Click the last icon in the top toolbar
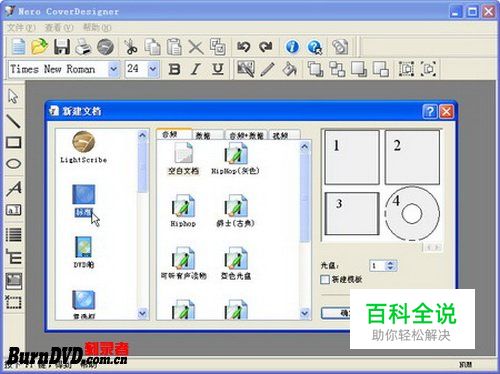This screenshot has height=374, width=500. [340, 47]
